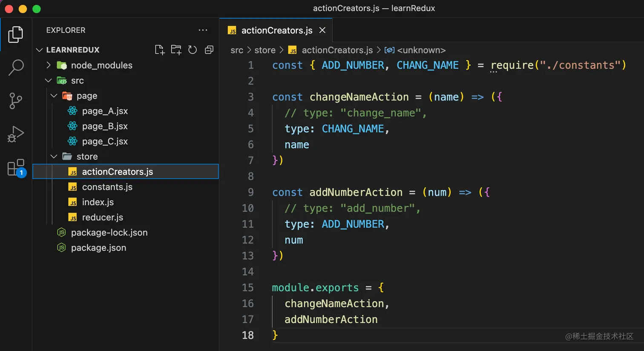Click changeNameAction export on line 16
Viewport: 644px width, 351px height.
(x=334, y=303)
